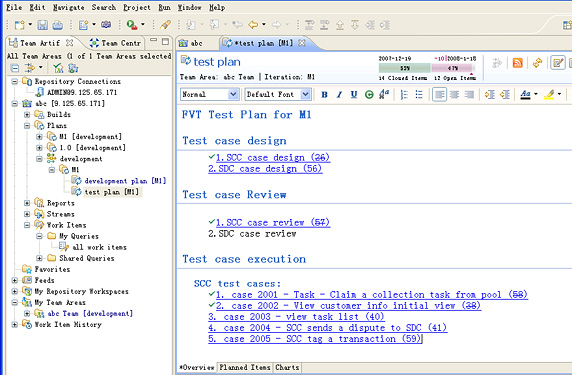Open the Navigate menu
Image resolution: width=572 pixels, height=375 pixels.
point(69,7)
